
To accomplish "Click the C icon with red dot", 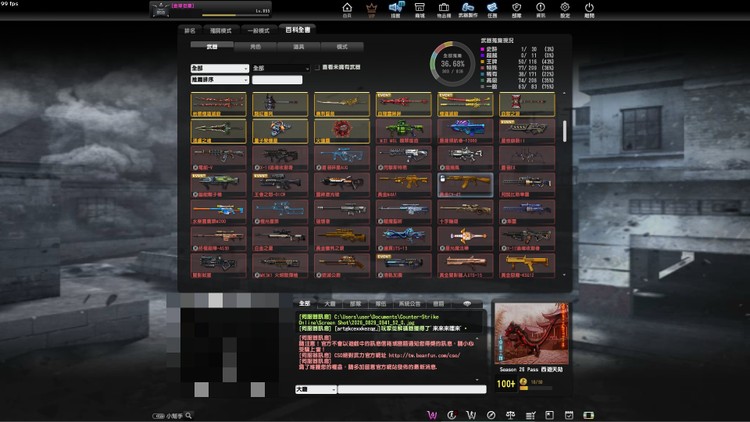I will [x=451, y=415].
